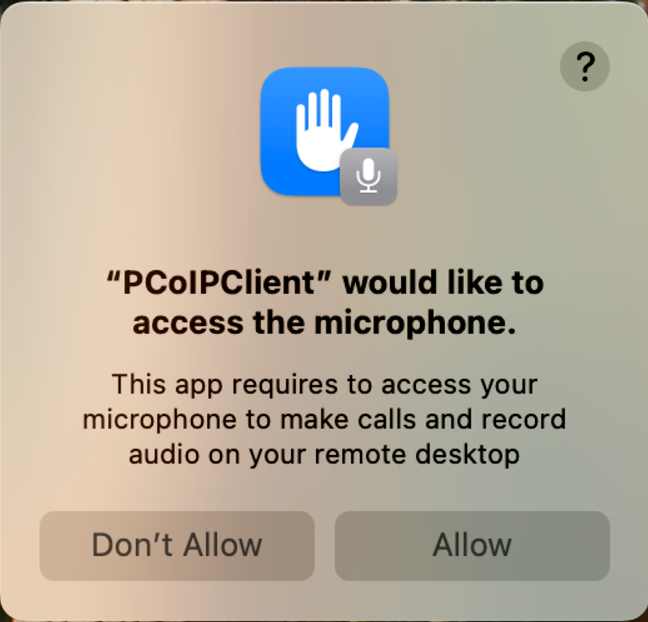This screenshot has width=648, height=622.
Task: Choose the Don't Allow option on left
Action: 177,546
